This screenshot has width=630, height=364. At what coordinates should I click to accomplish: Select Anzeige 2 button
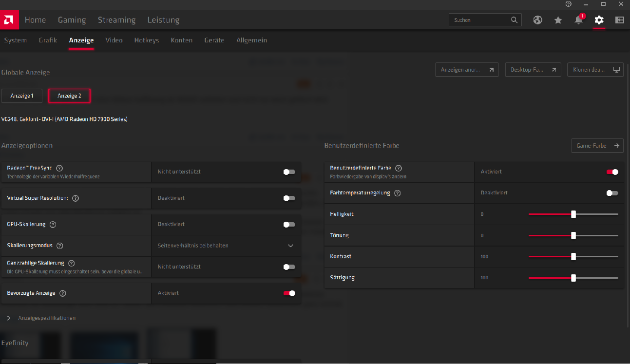[x=69, y=96]
